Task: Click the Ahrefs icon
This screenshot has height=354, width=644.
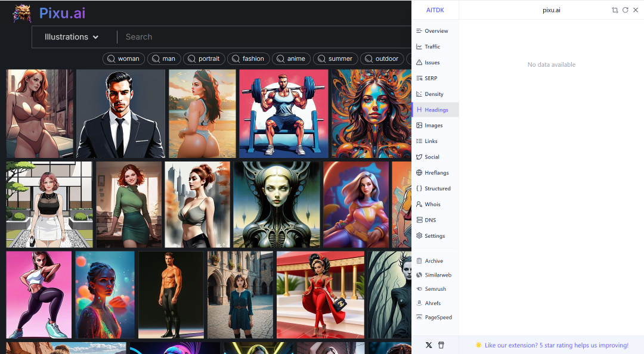Action: (x=419, y=303)
